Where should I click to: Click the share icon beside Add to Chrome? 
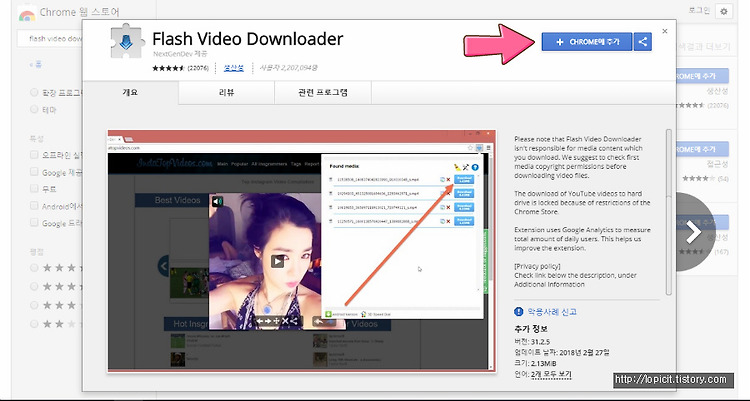tap(643, 42)
